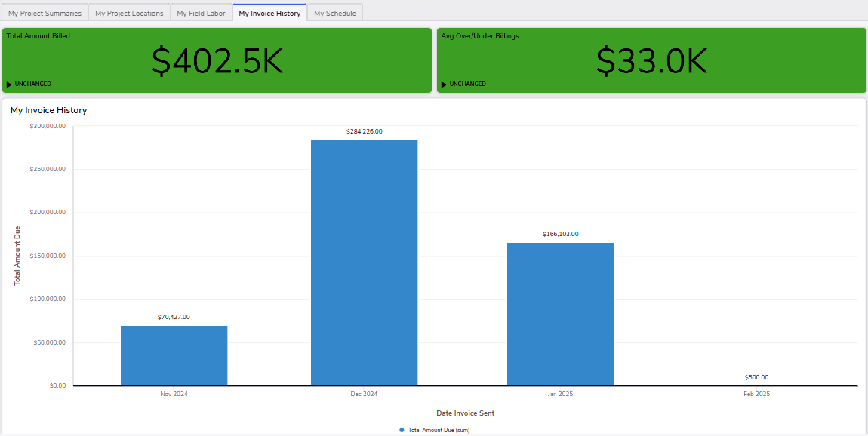Image resolution: width=868 pixels, height=436 pixels.
Task: Switch to the My Invoice History tab
Action: click(269, 13)
